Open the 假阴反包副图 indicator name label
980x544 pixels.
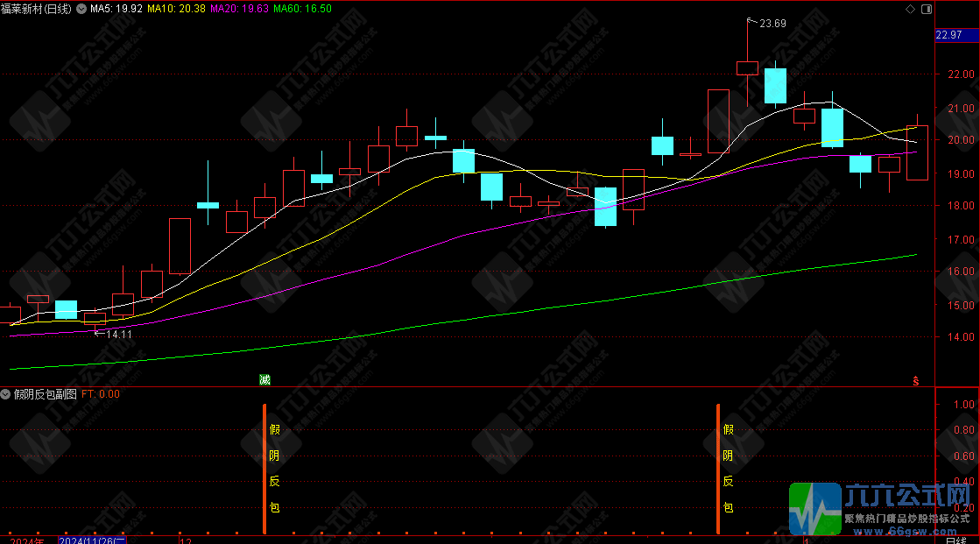(46, 394)
